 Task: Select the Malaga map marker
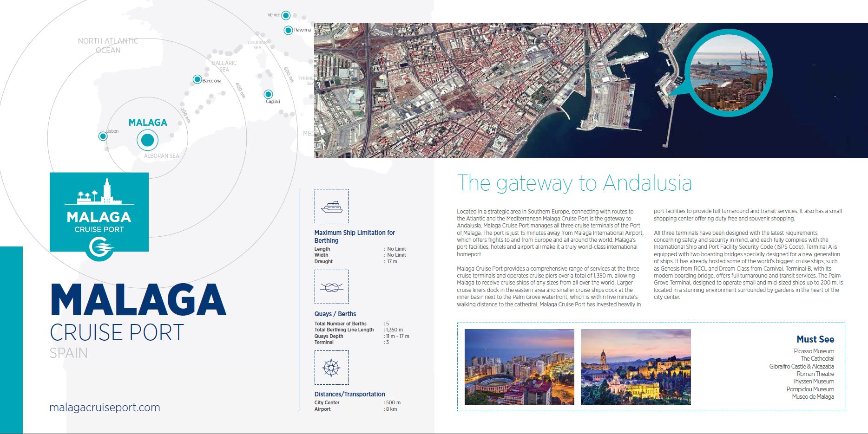(147, 140)
